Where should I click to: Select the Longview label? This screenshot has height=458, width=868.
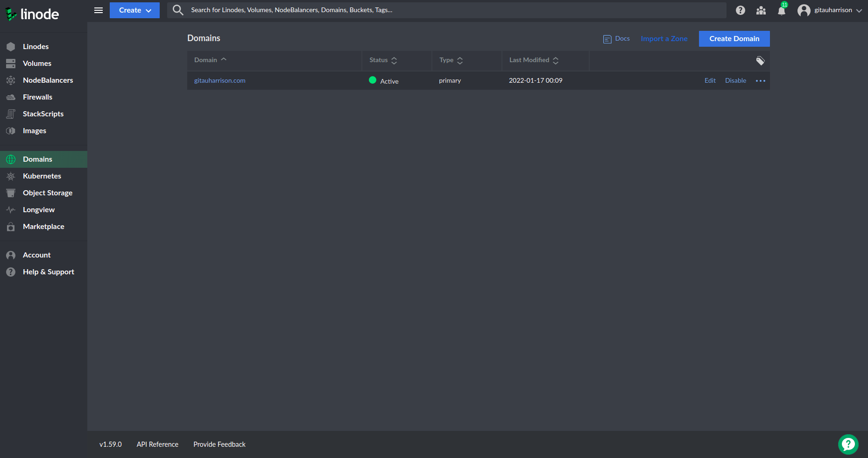point(39,210)
